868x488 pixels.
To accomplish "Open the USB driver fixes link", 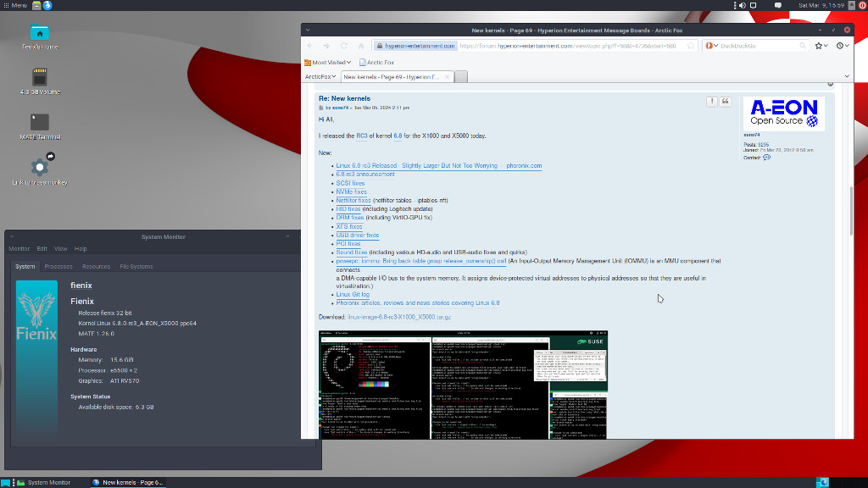I will pyautogui.click(x=358, y=236).
